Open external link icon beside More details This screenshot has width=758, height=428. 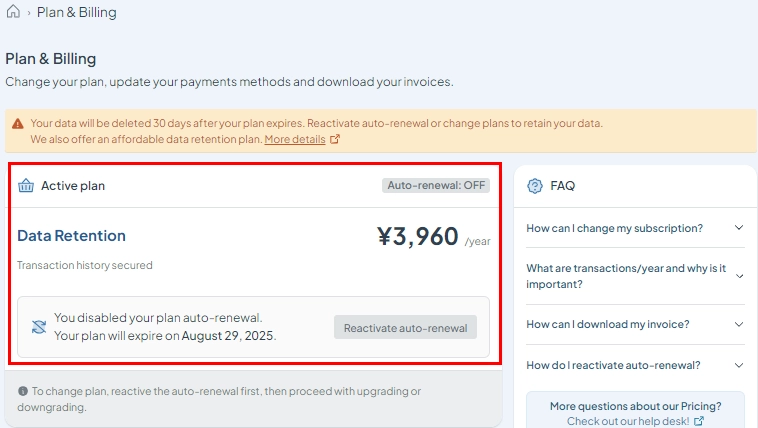click(335, 139)
